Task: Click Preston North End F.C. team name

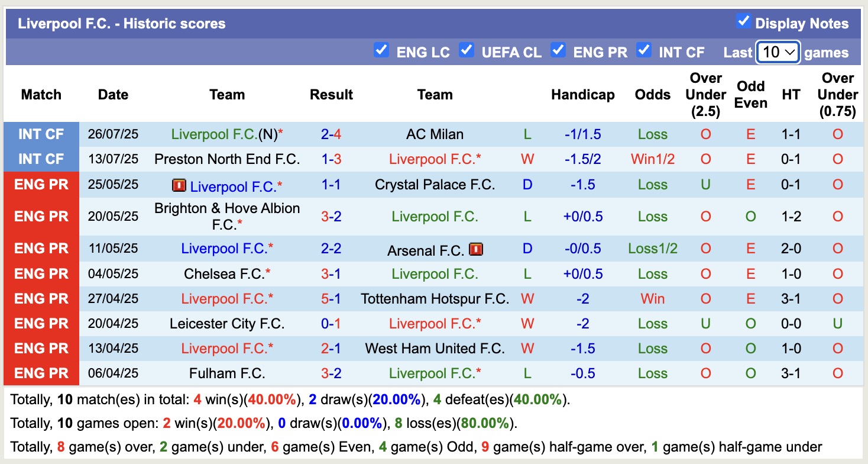Action: tap(227, 159)
